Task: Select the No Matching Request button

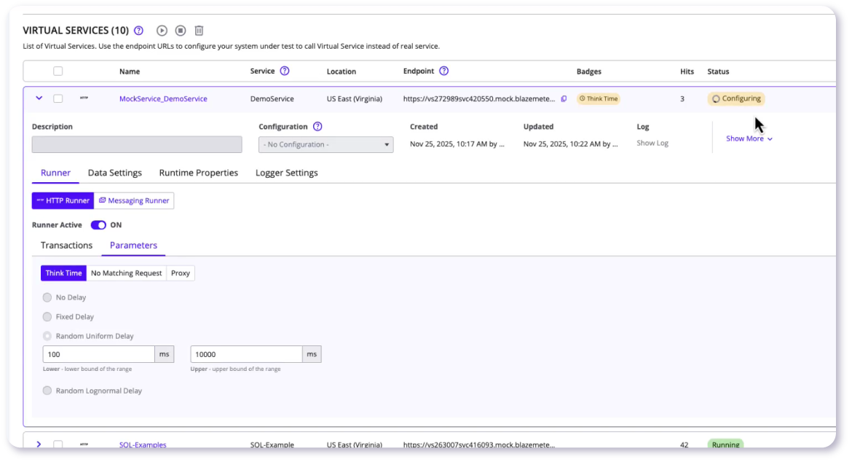Action: coord(126,273)
